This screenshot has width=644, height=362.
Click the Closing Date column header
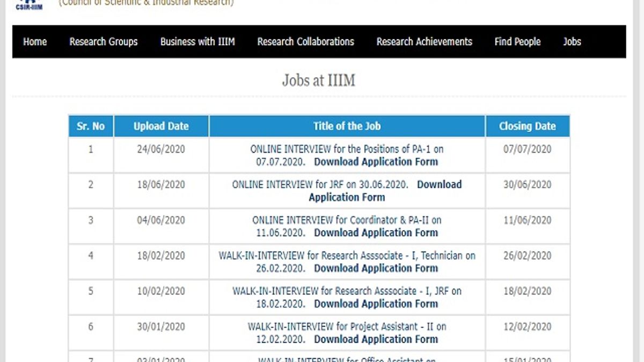click(x=528, y=125)
